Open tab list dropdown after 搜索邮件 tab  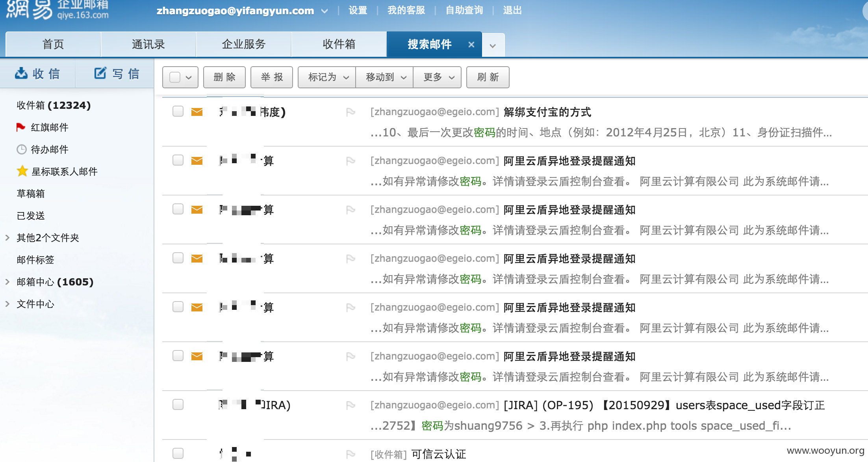pos(493,45)
